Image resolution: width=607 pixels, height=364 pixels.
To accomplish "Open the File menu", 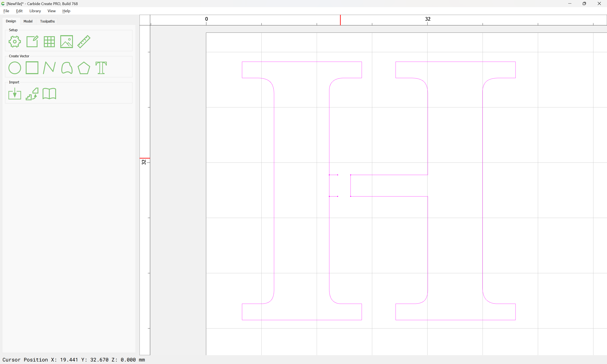I will 6,11.
